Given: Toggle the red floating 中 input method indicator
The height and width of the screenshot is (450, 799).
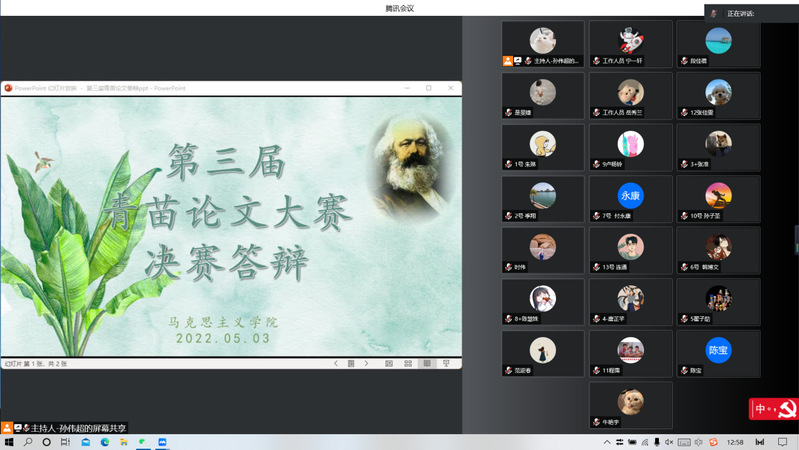Looking at the screenshot, I should click(762, 409).
